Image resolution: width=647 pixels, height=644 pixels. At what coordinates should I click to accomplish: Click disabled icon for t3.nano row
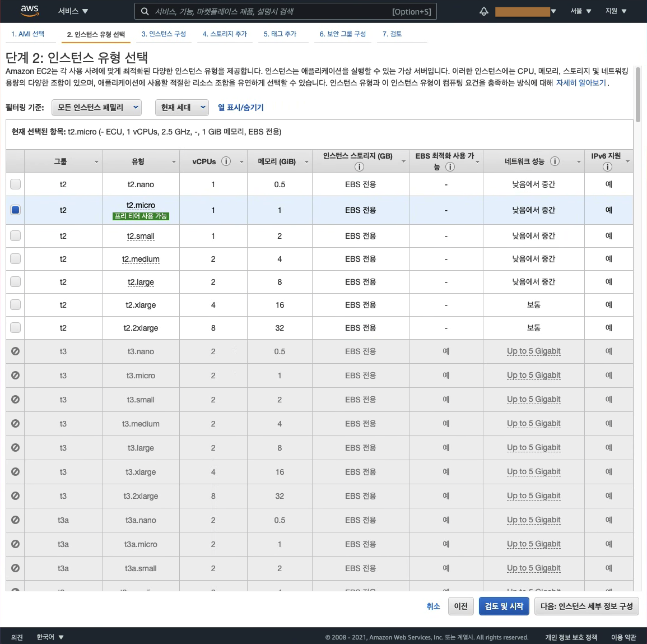coord(15,351)
